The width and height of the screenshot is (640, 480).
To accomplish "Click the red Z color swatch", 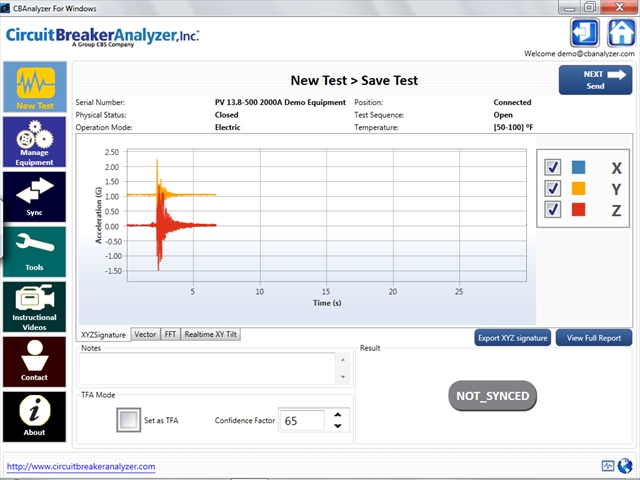I will [578, 210].
